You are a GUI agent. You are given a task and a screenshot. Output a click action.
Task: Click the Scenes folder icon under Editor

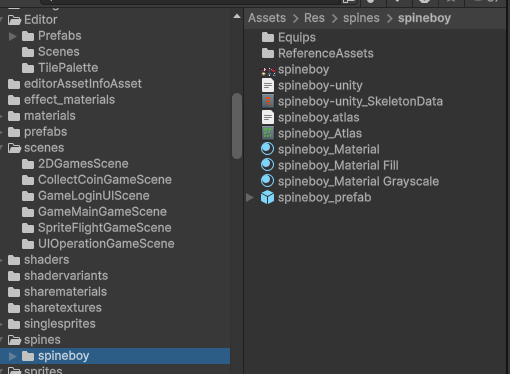click(28, 52)
